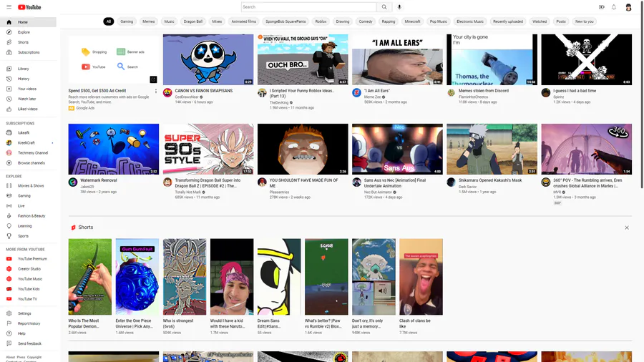Image resolution: width=644 pixels, height=362 pixels.
Task: Open the Techmeny Channel subscription
Action: pyautogui.click(x=33, y=152)
